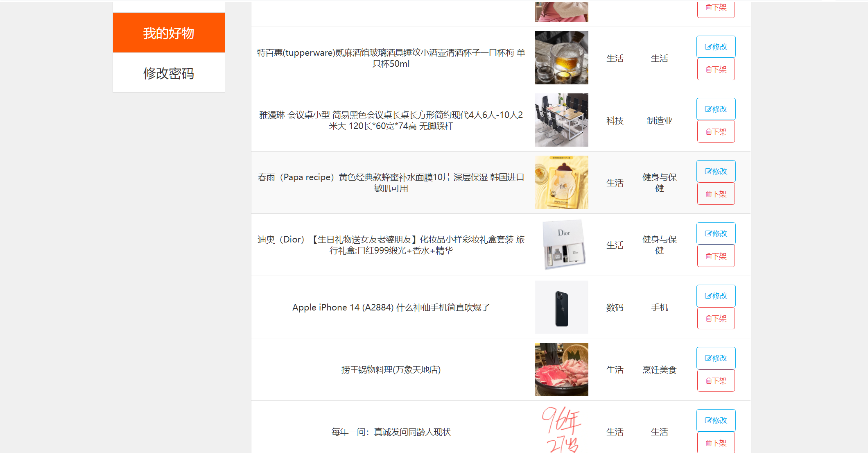Viewport: 868px width, 453px height.
Task: Edit the Apple iPhone 14 listing
Action: pyautogui.click(x=716, y=296)
